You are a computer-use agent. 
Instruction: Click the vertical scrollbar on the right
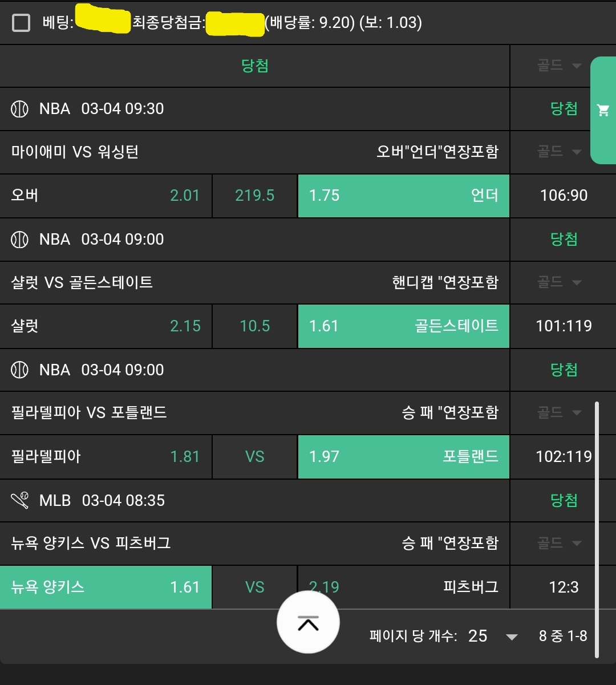(597, 530)
